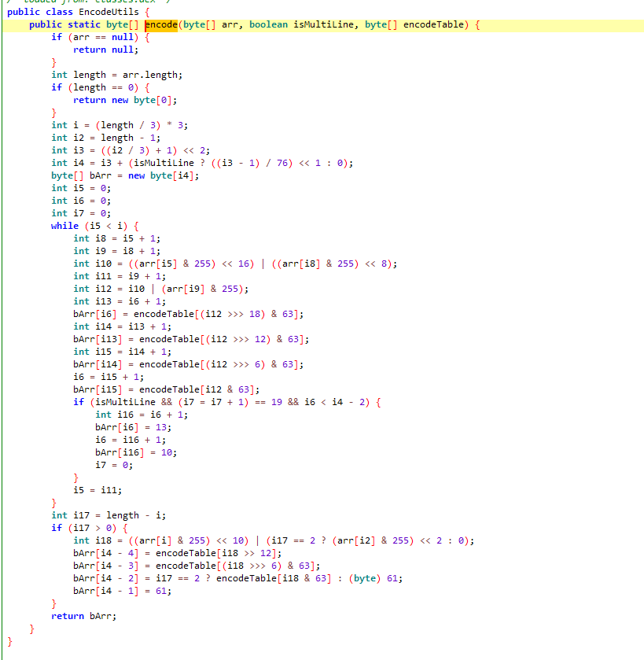Click the line 'bArr[i15] = encodeTable[i12 & 63];'
Image resolution: width=644 pixels, height=660 pixels.
[x=166, y=389]
